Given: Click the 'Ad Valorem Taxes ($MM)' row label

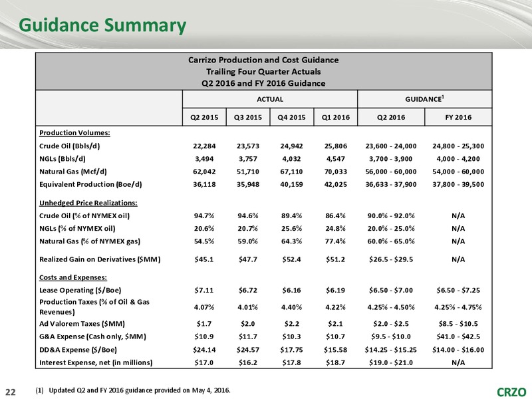Looking at the screenshot, I should tap(82, 324).
